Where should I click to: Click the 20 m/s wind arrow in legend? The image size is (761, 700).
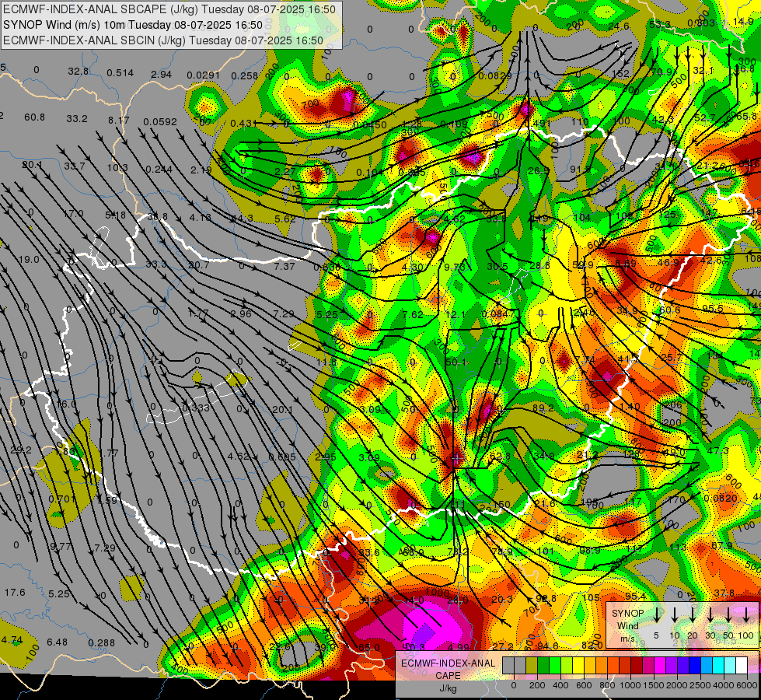click(692, 615)
